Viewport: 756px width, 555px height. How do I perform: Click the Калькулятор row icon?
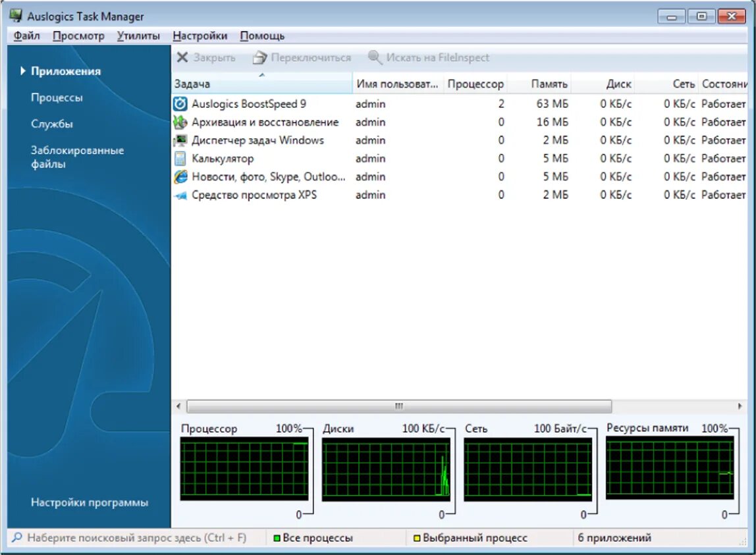click(180, 159)
